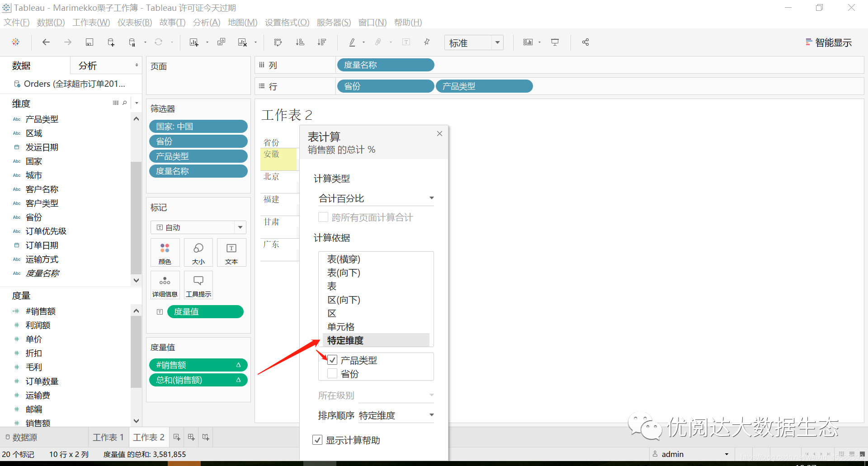Image resolution: width=868 pixels, height=466 pixels.
Task: Open the 工作表(W) menu
Action: tap(91, 22)
